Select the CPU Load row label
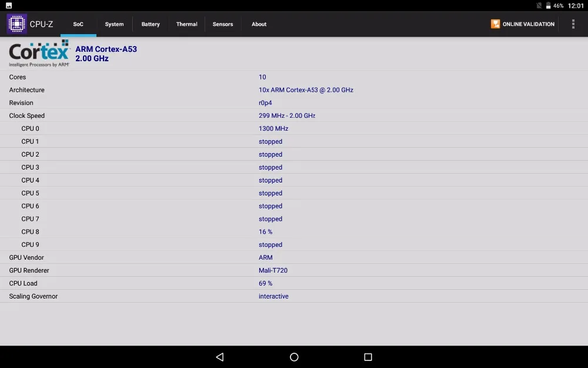This screenshot has height=368, width=588. (x=24, y=283)
